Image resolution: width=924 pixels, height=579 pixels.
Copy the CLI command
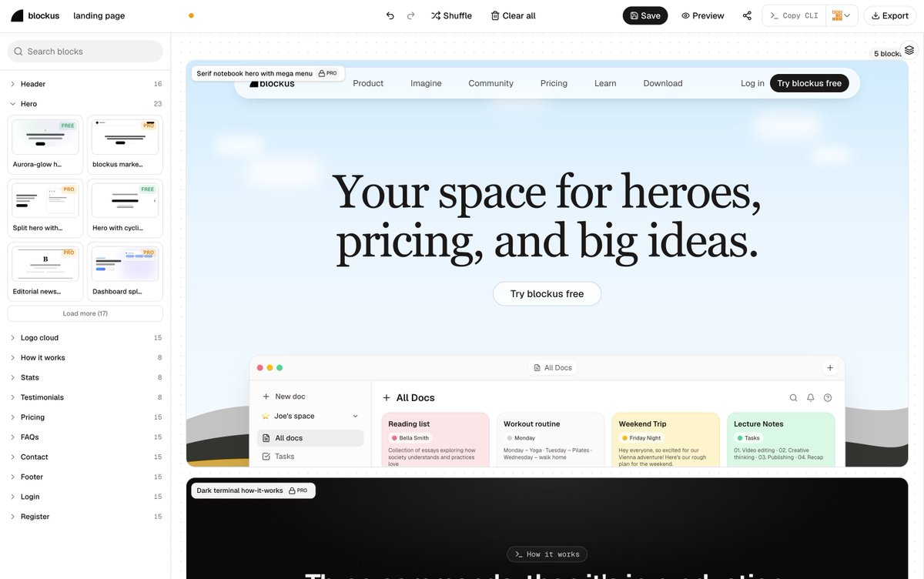click(794, 15)
